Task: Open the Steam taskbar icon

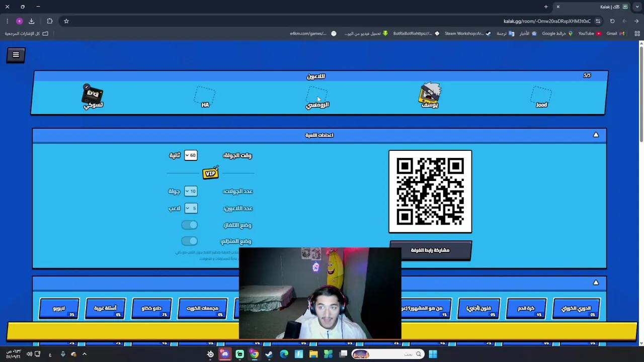Action: tap(269, 354)
